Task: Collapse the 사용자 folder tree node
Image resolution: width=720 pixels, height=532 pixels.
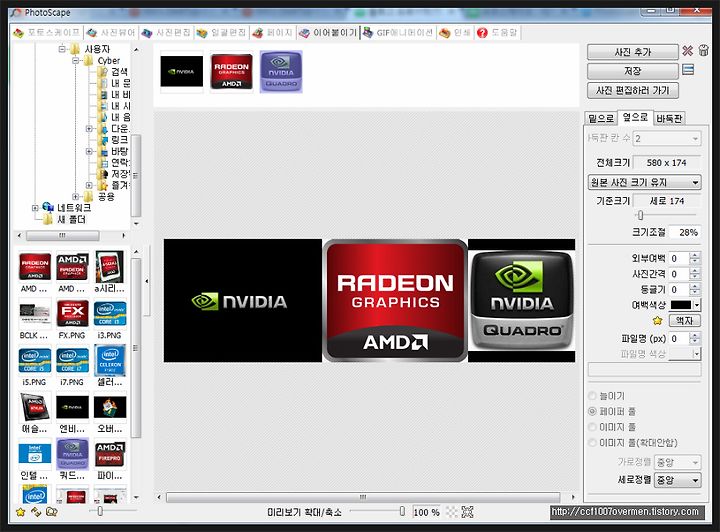Action: click(x=62, y=49)
